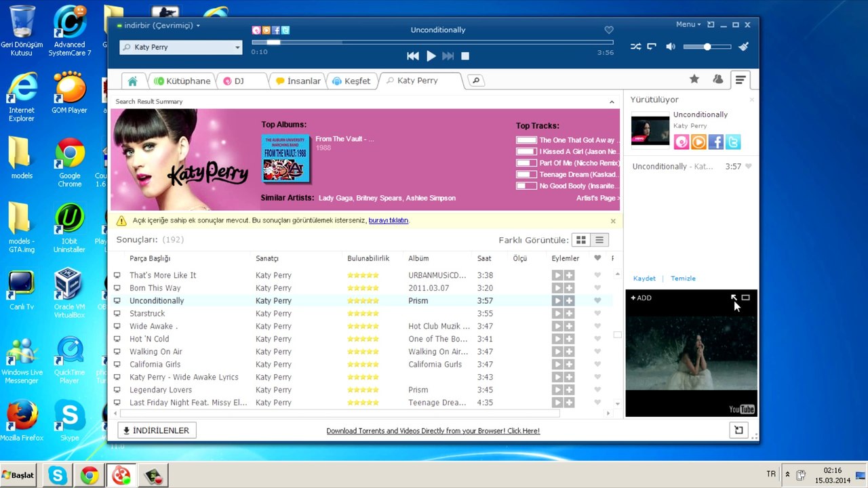Viewport: 868px width, 488px height.
Task: Dismiss the yellow warning bar
Action: tap(613, 221)
